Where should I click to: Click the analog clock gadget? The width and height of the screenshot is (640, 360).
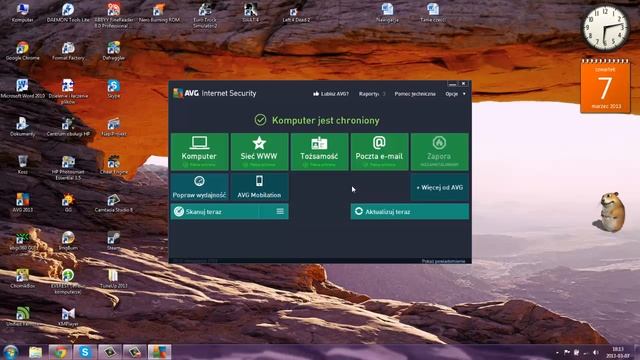click(605, 29)
